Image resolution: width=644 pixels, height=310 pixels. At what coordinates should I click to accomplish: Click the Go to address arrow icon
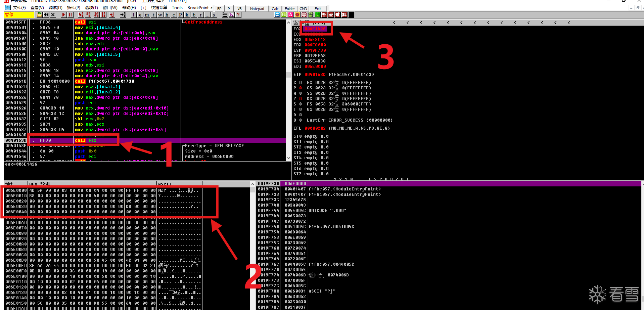pos(123,15)
